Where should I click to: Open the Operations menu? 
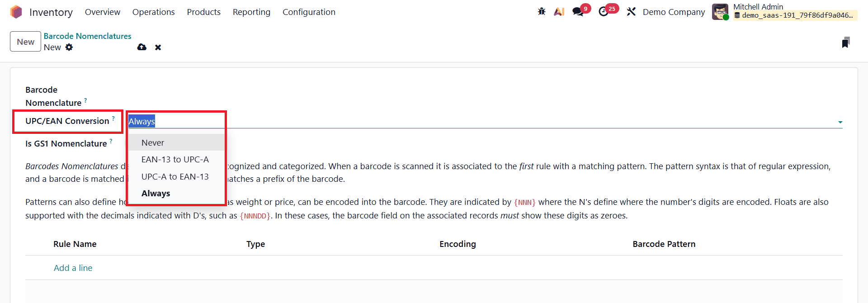[x=153, y=12]
